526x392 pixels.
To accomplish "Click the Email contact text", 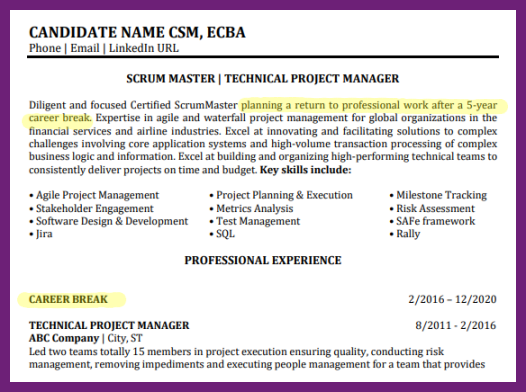I will 85,48.
